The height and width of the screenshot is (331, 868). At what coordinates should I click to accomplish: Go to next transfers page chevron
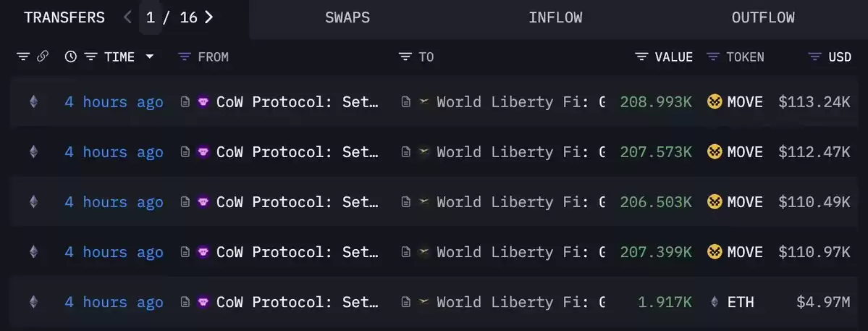pos(208,17)
